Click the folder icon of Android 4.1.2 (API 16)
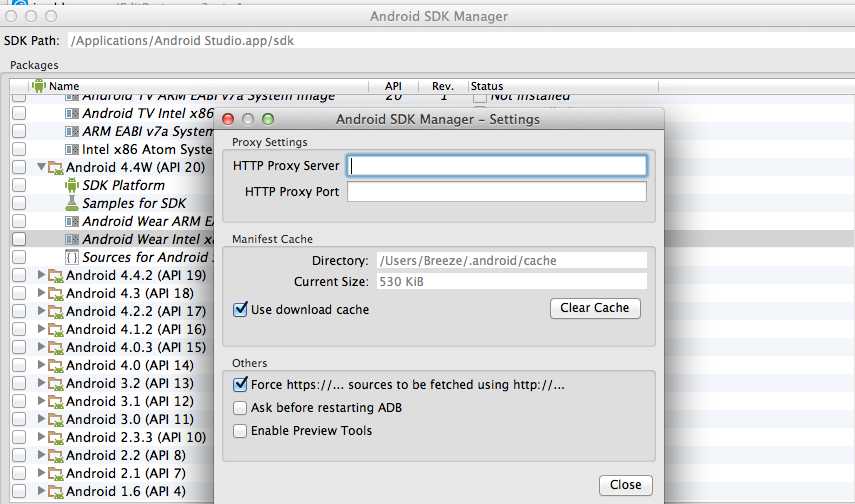Screen dimensions: 855x504 coord(56,330)
